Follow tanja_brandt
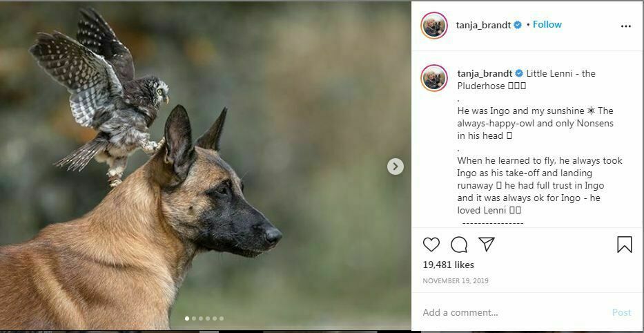644x333 pixels. (547, 24)
